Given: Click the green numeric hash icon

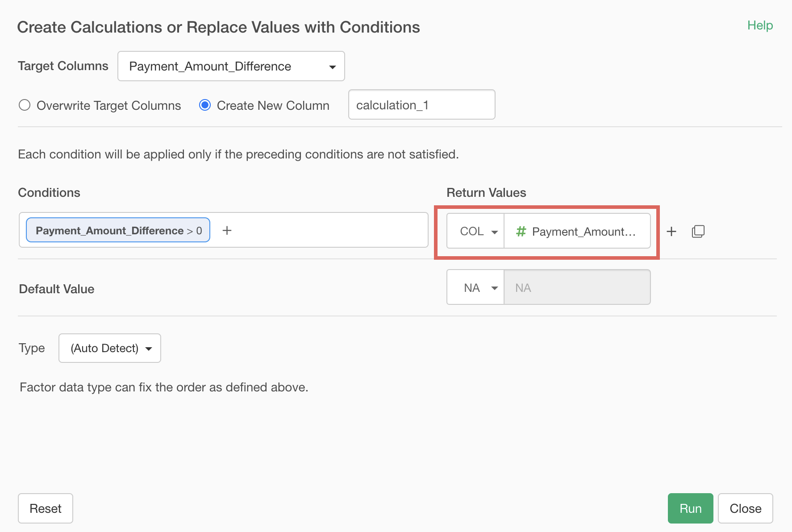Looking at the screenshot, I should (x=521, y=231).
